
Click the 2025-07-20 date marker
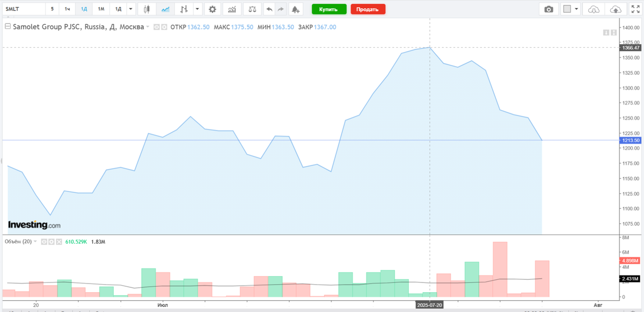click(x=430, y=304)
